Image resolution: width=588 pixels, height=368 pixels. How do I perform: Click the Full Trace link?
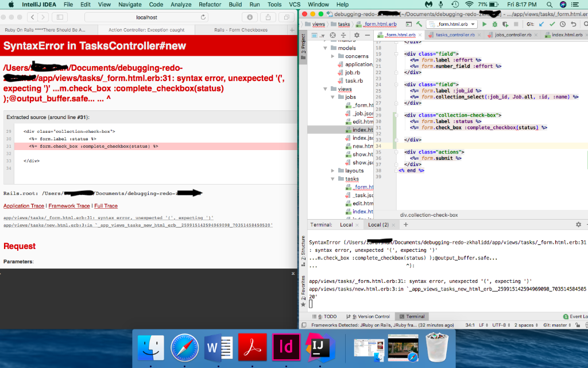pyautogui.click(x=106, y=206)
